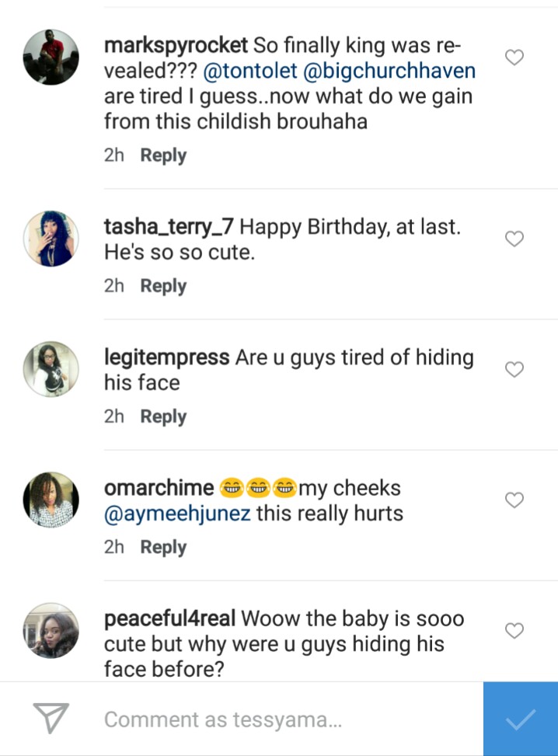Post comment with the blue checkmark button

520,719
